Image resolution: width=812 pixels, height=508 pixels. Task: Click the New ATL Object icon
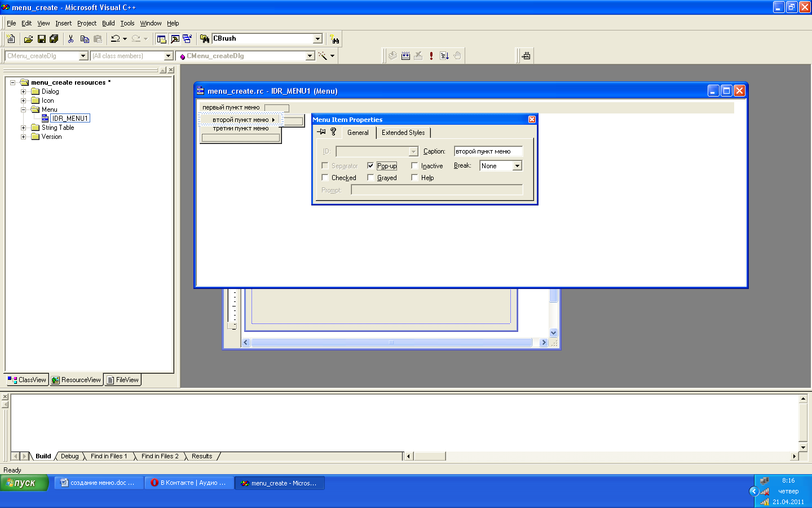click(x=526, y=56)
